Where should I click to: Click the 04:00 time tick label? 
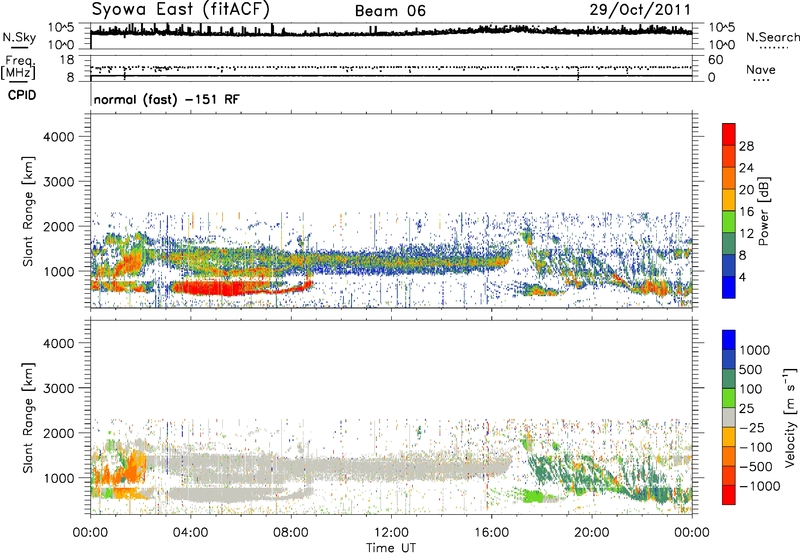click(190, 533)
